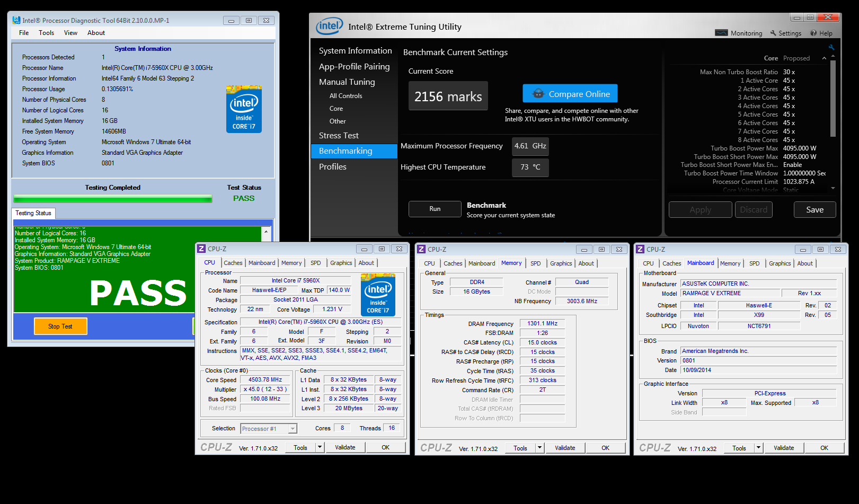Open Tools dropdown arrow in CPU-Z Memory window

pyautogui.click(x=539, y=448)
